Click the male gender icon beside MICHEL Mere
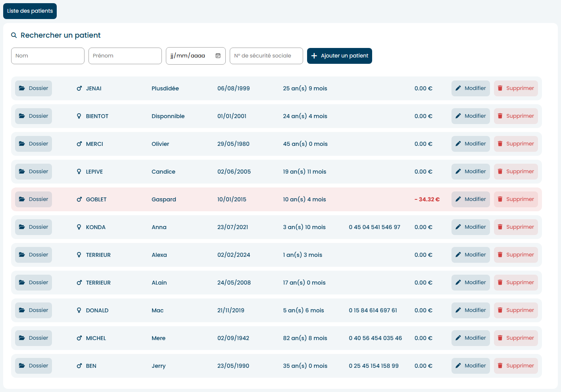Screen dimensions: 561x392 pyautogui.click(x=79, y=338)
